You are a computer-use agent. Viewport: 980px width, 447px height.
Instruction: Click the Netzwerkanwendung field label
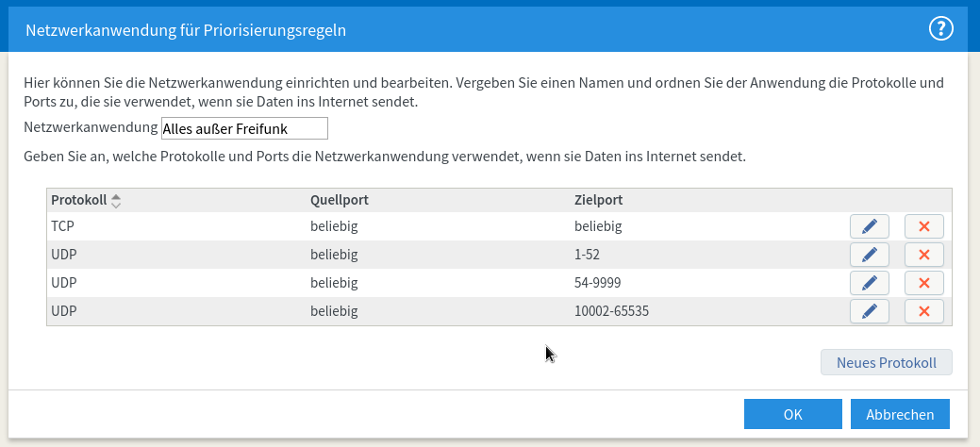91,127
